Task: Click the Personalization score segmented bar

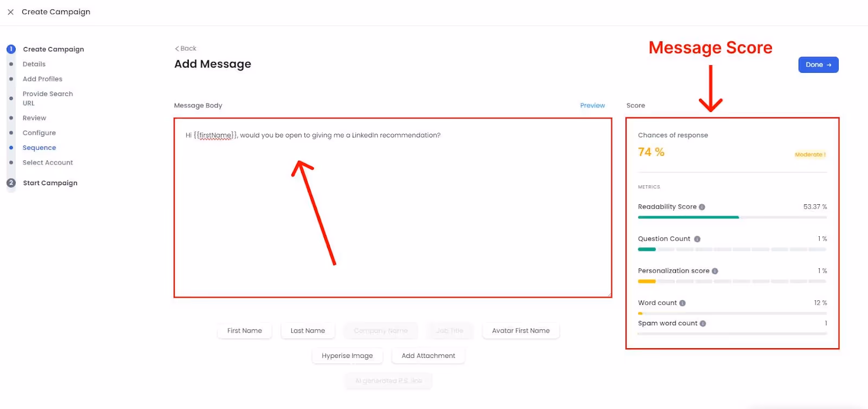Action: point(732,281)
